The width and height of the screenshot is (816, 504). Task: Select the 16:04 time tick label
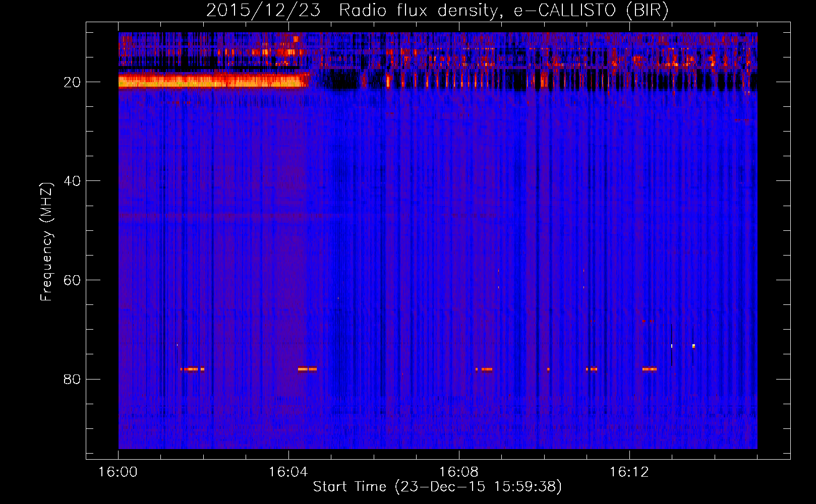(x=288, y=472)
